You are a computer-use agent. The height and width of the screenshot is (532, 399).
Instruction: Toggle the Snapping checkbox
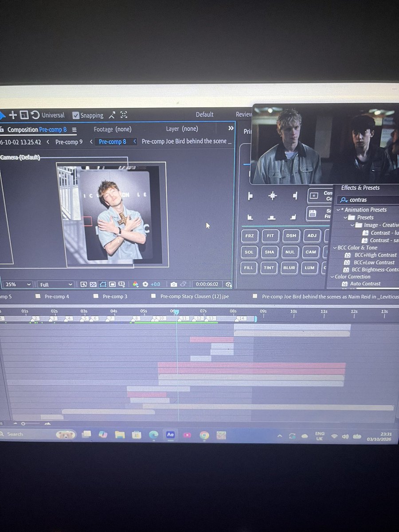click(76, 115)
